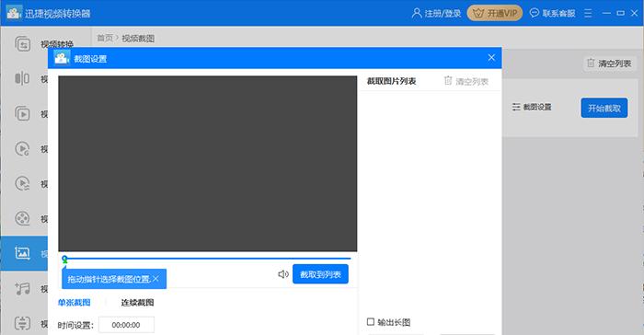Mute with the speaker volume icon

coord(283,274)
